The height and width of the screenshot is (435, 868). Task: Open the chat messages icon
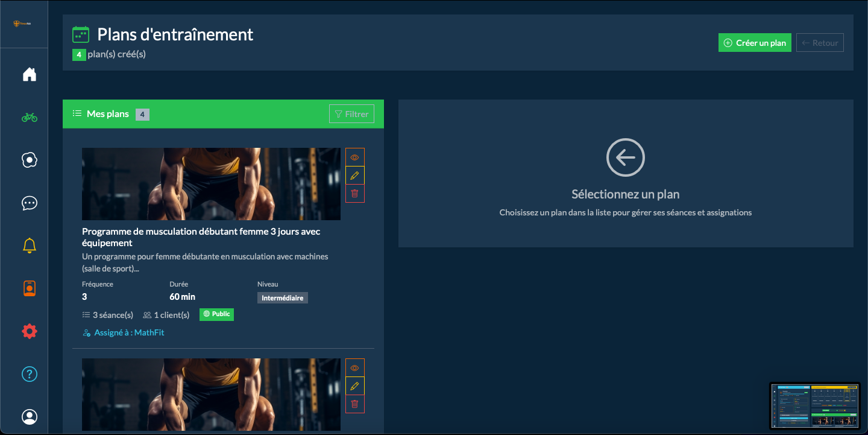[29, 203]
